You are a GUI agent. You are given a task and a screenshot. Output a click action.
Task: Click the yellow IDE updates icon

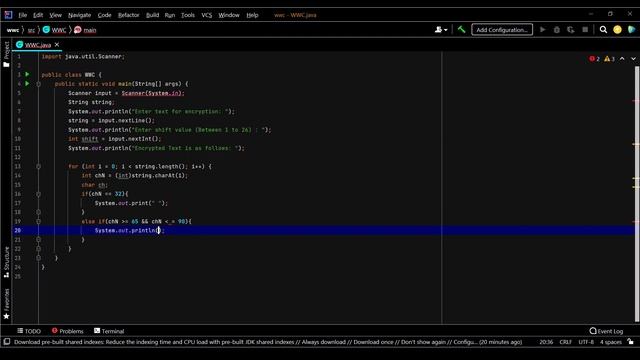tap(617, 29)
